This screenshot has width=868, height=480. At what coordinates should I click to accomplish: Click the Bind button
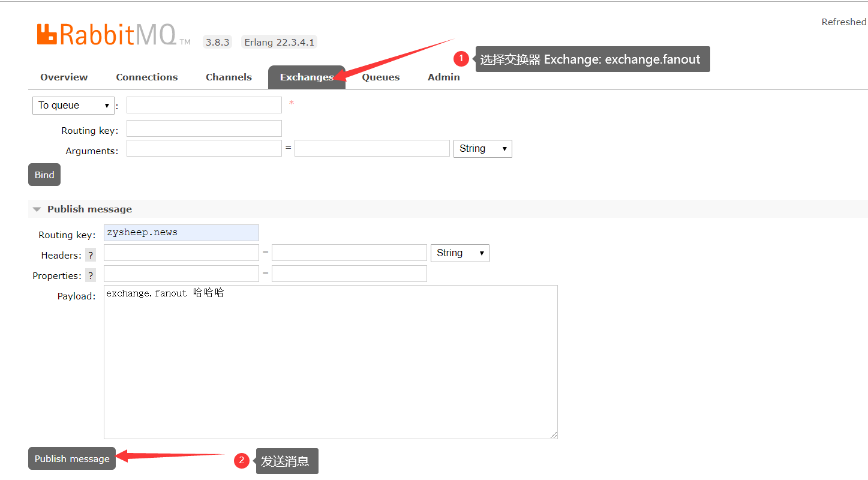44,175
